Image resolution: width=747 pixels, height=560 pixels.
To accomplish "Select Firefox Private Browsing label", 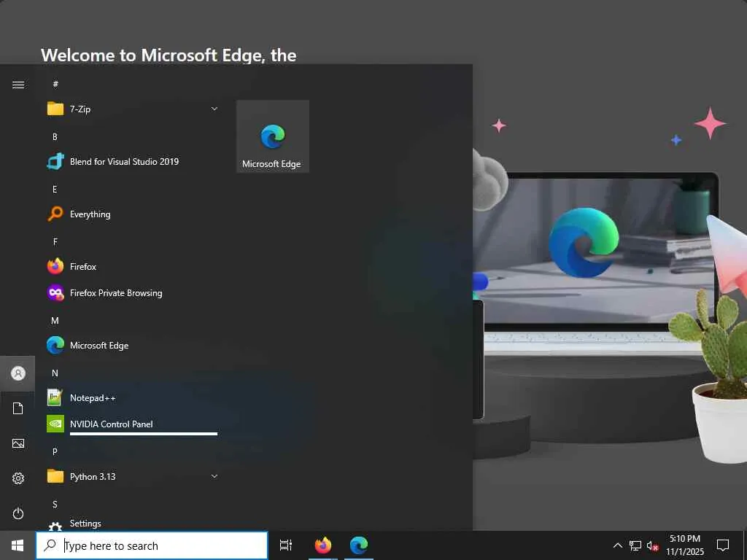I will click(116, 293).
